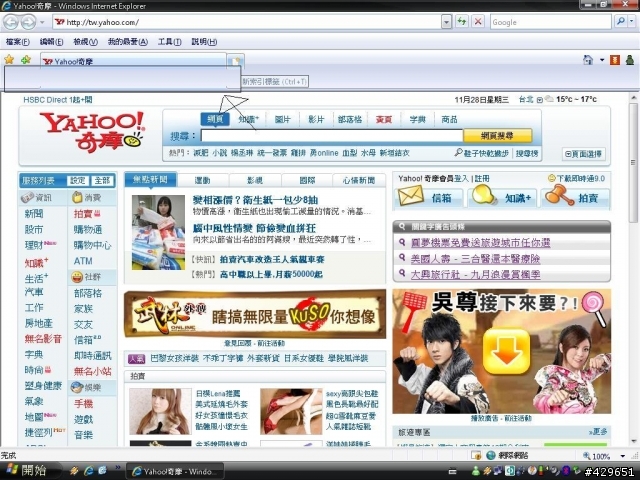Click the 全部 button in service list
This screenshot has height=480, width=640.
(102, 180)
